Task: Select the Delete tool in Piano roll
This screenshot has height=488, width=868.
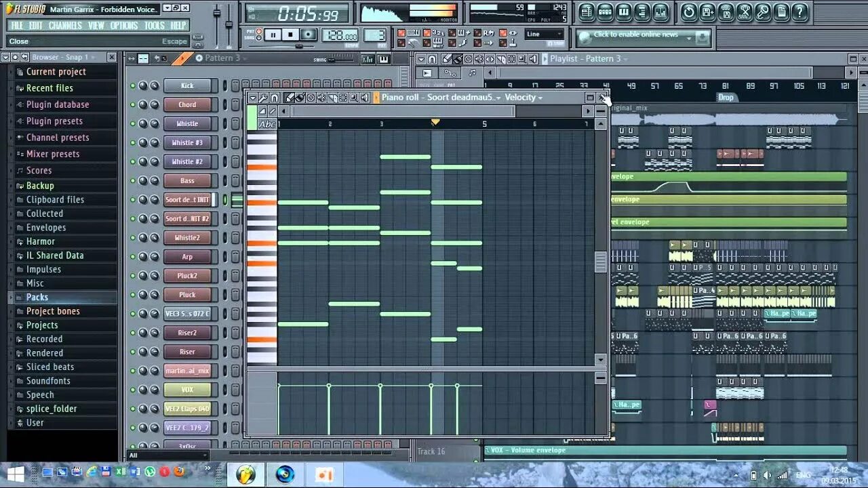Action: (x=311, y=98)
